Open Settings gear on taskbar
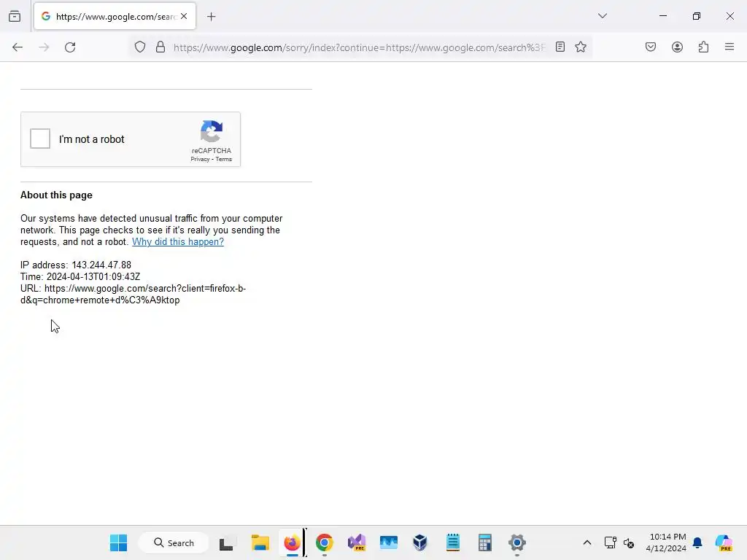This screenshot has width=747, height=560. [x=517, y=542]
